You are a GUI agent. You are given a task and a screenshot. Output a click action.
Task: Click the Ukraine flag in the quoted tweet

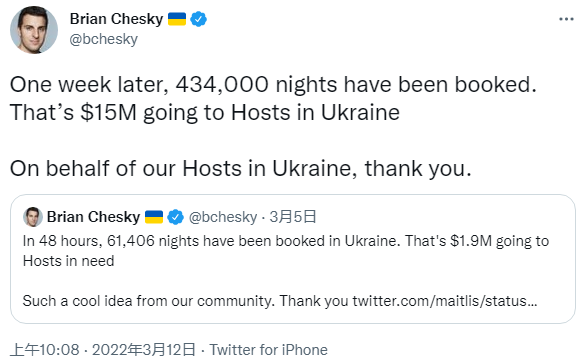pos(154,217)
